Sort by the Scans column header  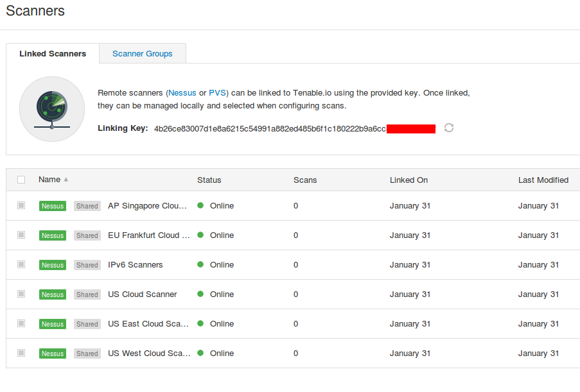[x=305, y=180]
